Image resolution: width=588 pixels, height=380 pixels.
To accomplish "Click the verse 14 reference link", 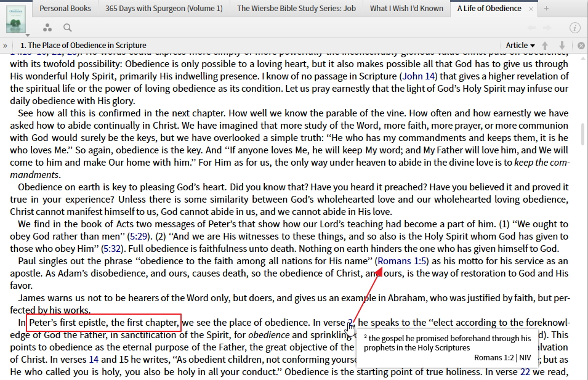I will click(94, 360).
